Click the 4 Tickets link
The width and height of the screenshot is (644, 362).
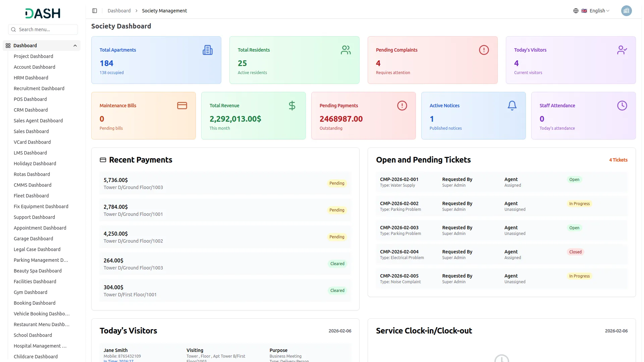(x=618, y=160)
